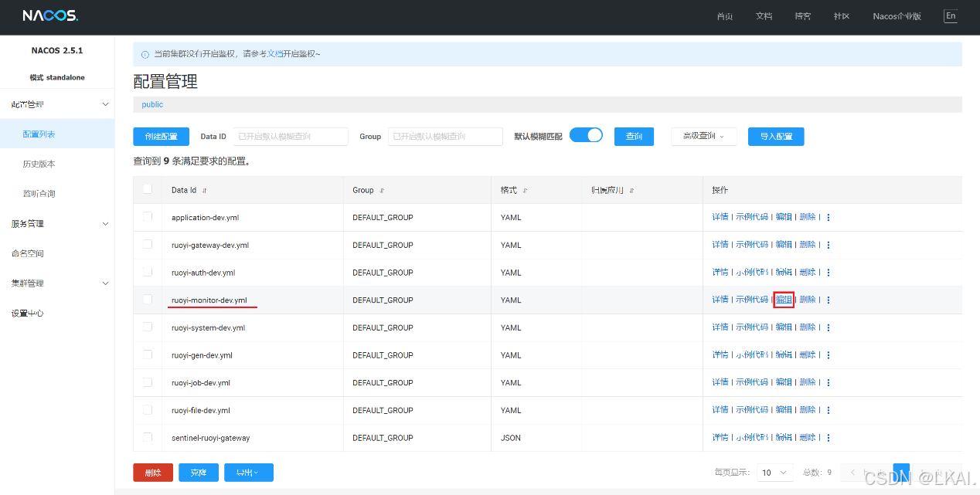
Task: Click row 删除 link for ruoyi-job-dev.yml
Action: tap(808, 382)
